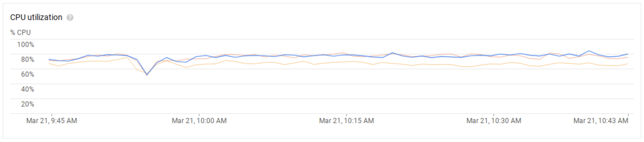Click the "% CPU" axis unit label
Viewport: 644px width, 142px height.
[20, 33]
